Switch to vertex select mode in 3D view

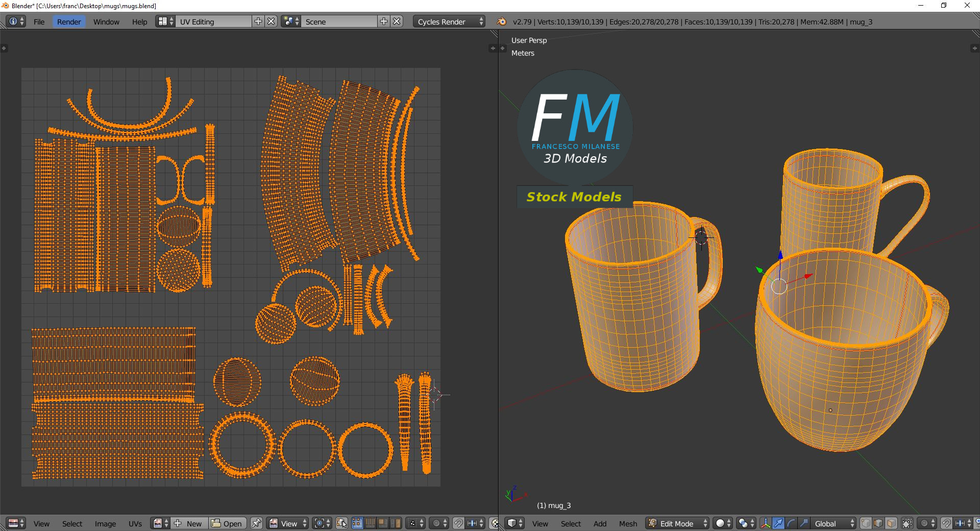tap(866, 523)
